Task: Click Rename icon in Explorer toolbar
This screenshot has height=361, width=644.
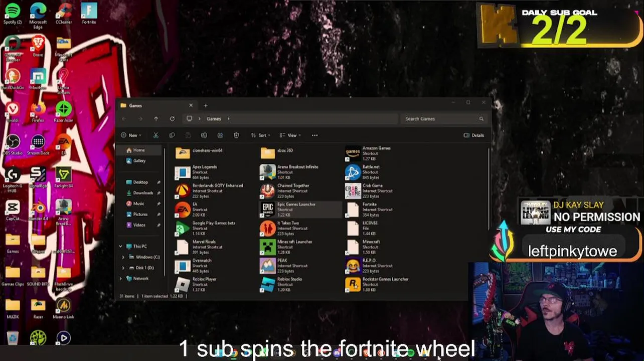Action: tap(204, 135)
